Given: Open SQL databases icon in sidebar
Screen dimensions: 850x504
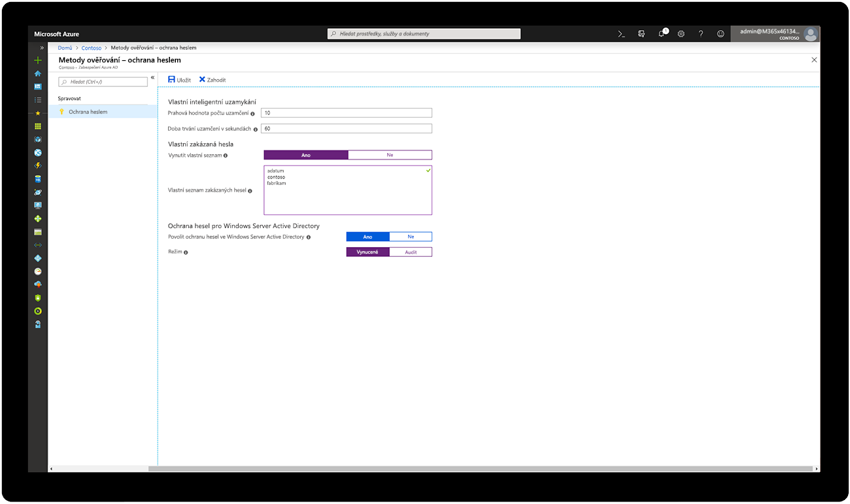Looking at the screenshot, I should point(38,178).
